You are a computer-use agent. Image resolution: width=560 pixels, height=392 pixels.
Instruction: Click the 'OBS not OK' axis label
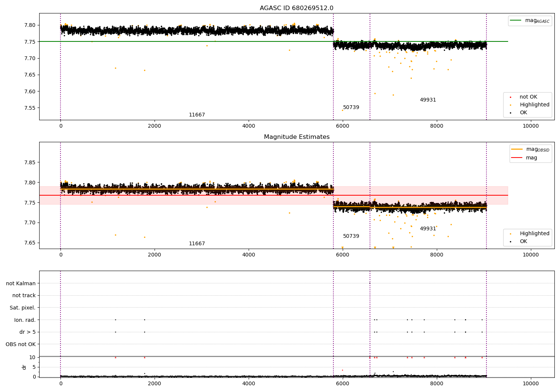click(x=21, y=344)
